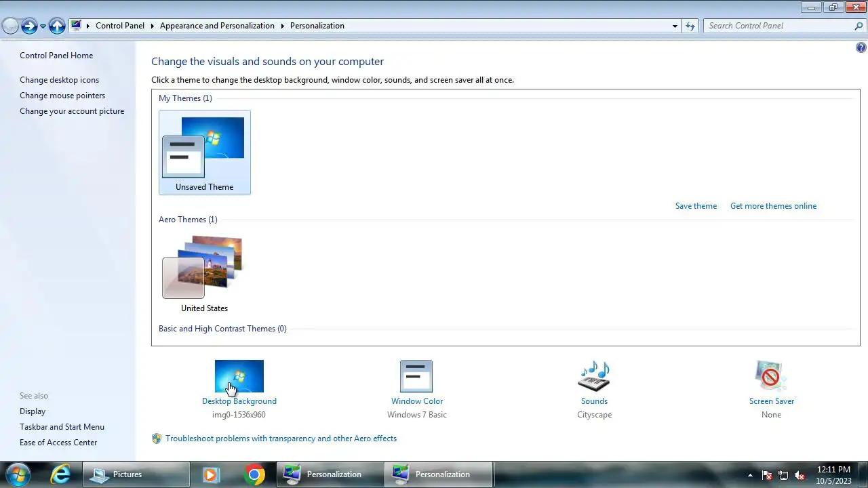This screenshot has height=488, width=868.
Task: Click the Save theme link
Action: tap(696, 206)
